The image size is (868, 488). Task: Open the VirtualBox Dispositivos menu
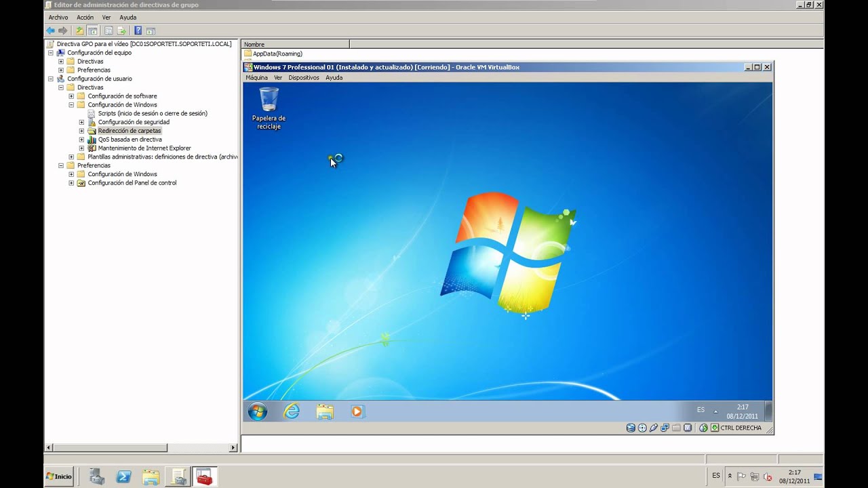(x=304, y=77)
